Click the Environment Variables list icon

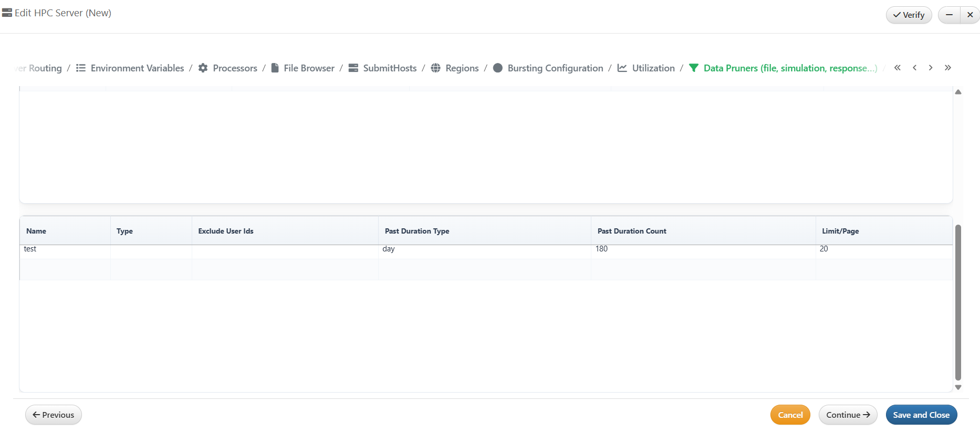(x=80, y=68)
